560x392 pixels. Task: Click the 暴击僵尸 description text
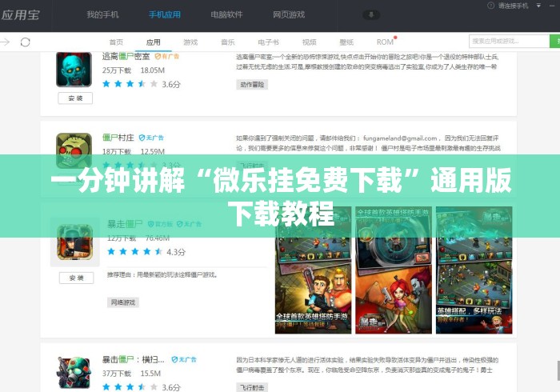[x=367, y=365]
